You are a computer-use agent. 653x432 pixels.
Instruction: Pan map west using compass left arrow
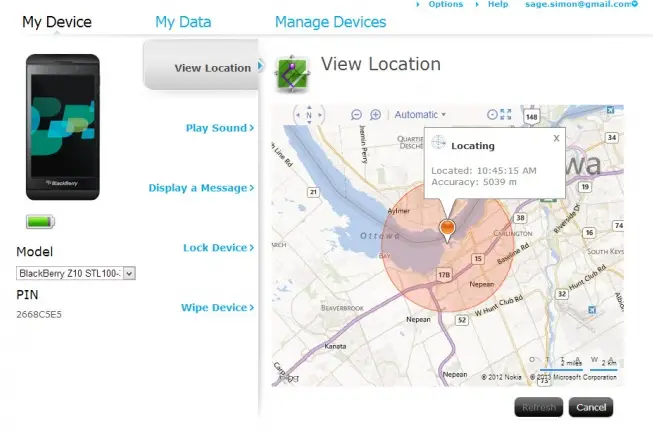coord(298,115)
